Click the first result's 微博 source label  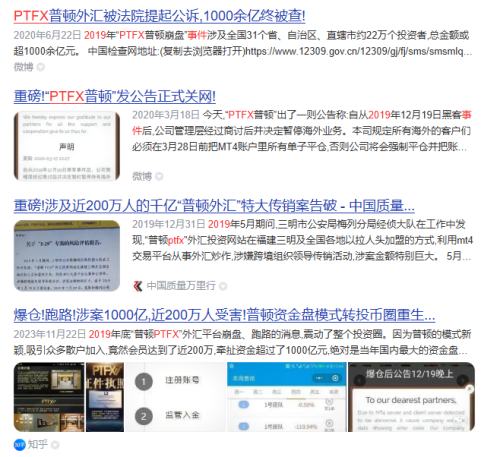(x=24, y=67)
